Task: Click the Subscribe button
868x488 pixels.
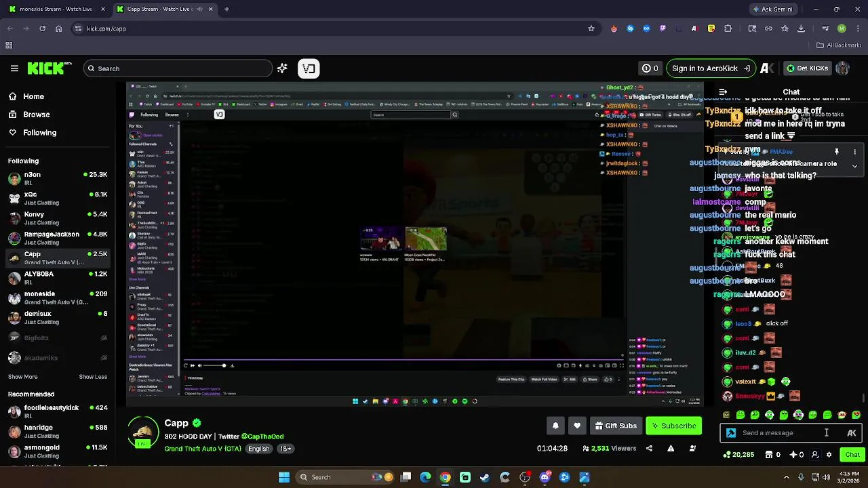Action: coord(673,426)
